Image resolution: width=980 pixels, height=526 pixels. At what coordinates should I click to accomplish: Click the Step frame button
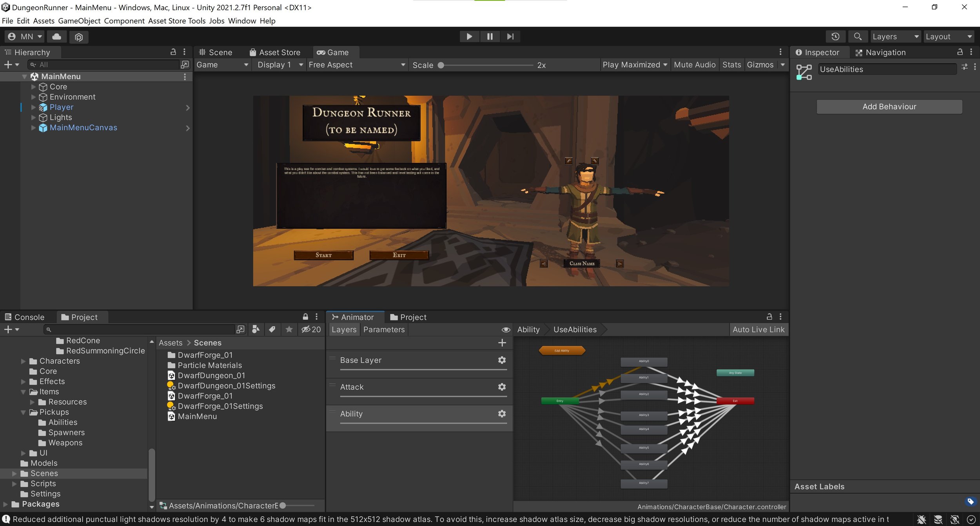coord(510,36)
